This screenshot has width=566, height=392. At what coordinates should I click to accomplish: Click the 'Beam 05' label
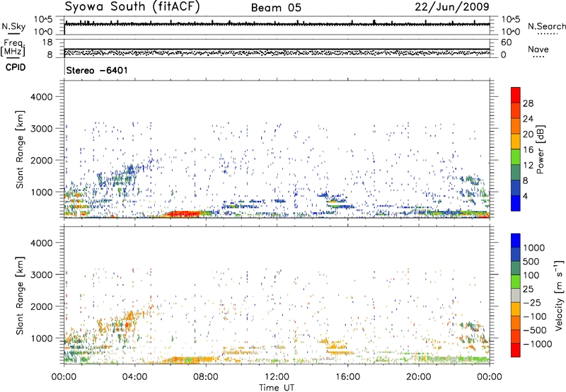[276, 8]
